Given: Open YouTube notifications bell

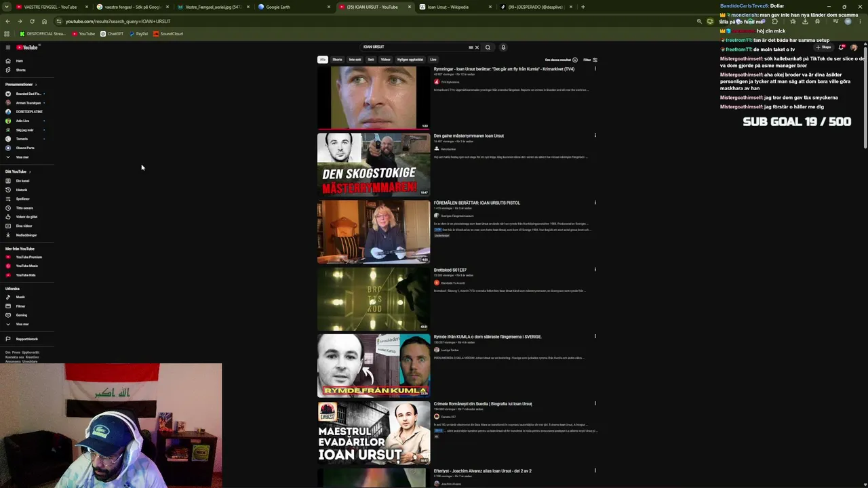Looking at the screenshot, I should click(x=842, y=47).
